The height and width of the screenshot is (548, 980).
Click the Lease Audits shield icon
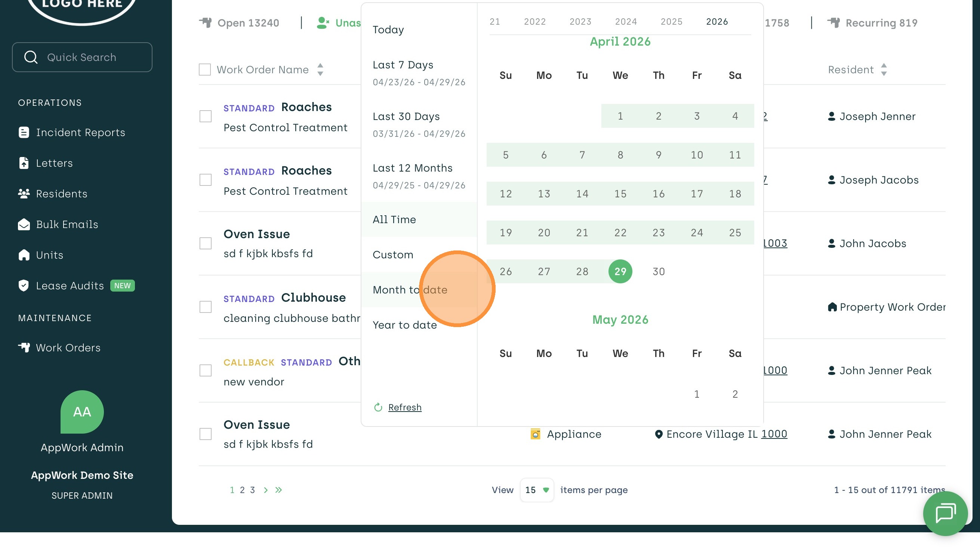click(24, 286)
